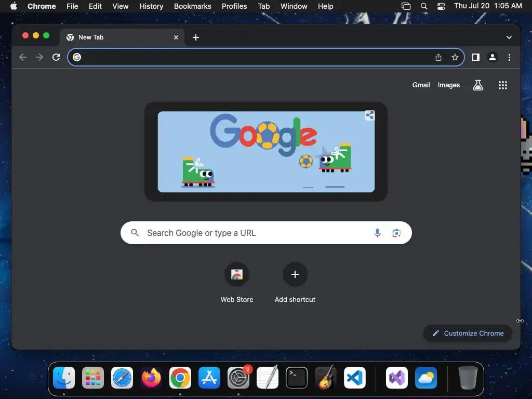Open the File menu

tap(72, 6)
